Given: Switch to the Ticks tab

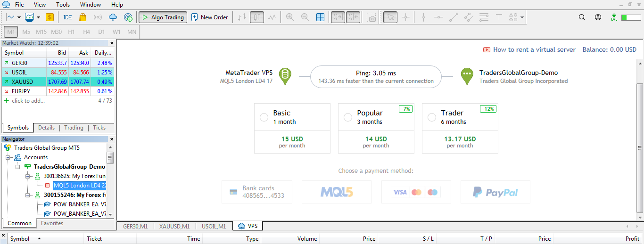Looking at the screenshot, I should pos(99,128).
